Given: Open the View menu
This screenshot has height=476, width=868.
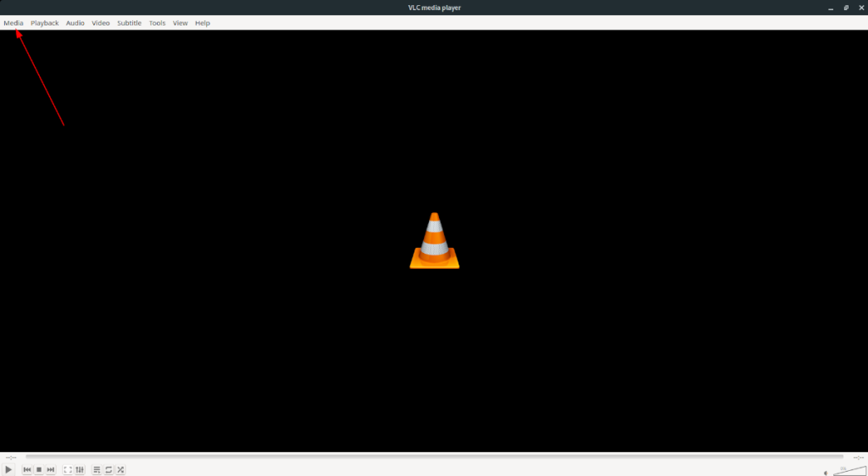Looking at the screenshot, I should pos(180,23).
